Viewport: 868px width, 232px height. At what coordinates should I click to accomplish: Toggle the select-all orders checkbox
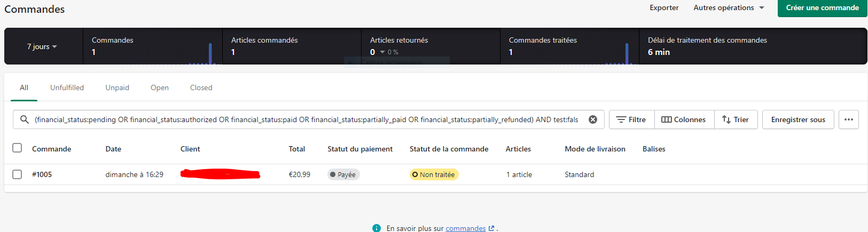[x=17, y=148]
